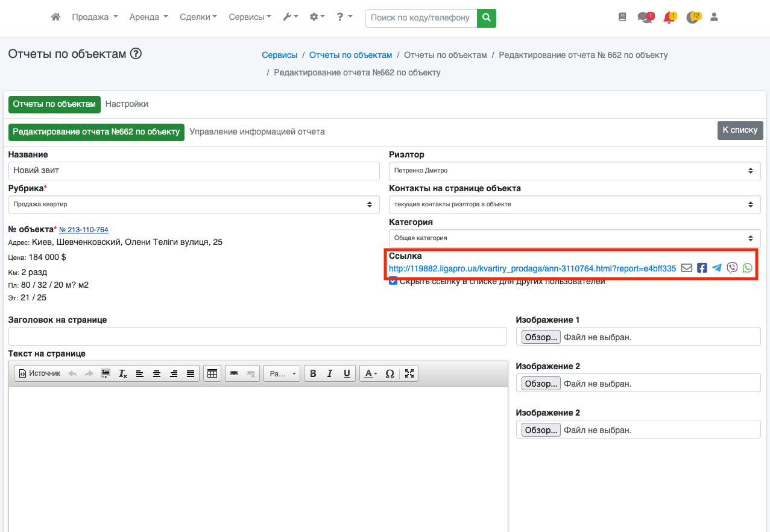This screenshot has height=532, width=770.
Task: Click the home icon in navbar
Action: coord(55,17)
